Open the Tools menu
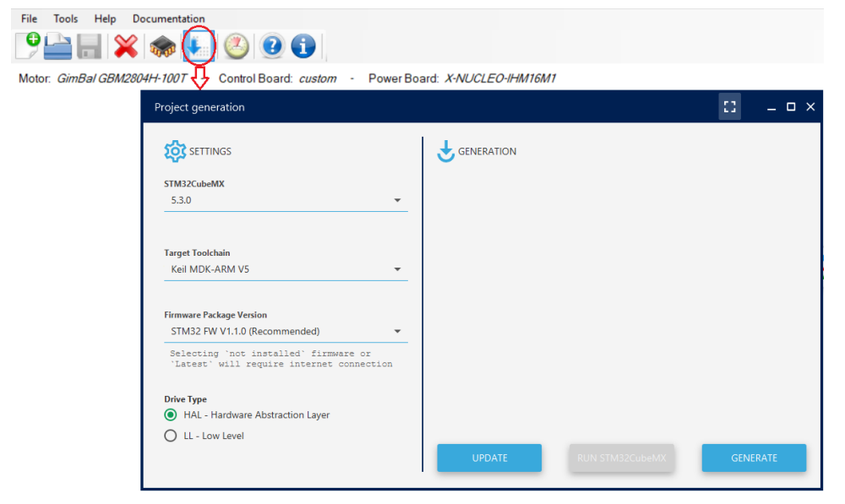The image size is (845, 504). point(65,19)
